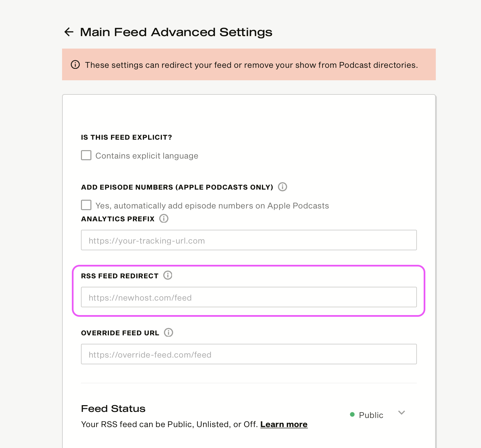
Task: View info icon beside Override Feed URL
Action: tap(168, 333)
